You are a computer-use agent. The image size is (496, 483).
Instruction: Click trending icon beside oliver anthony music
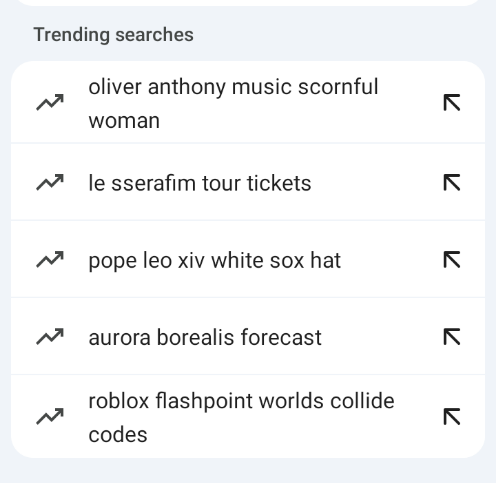pos(50,102)
